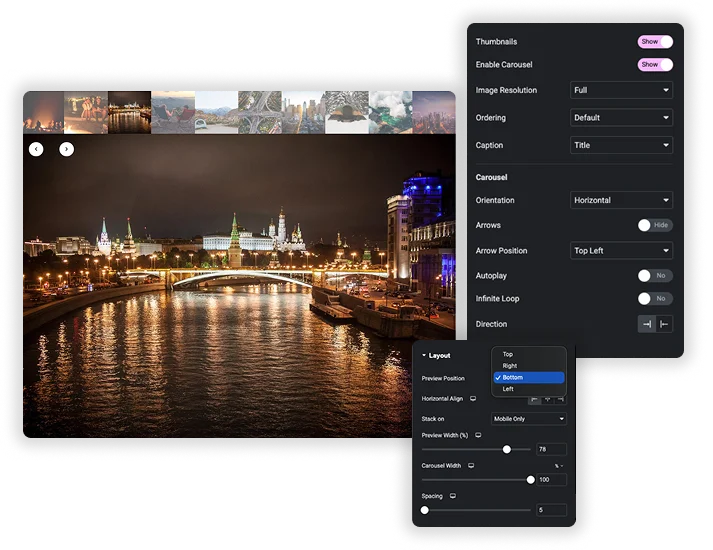Collapse the Layout section
Image resolution: width=713 pixels, height=550 pixels.
point(436,355)
